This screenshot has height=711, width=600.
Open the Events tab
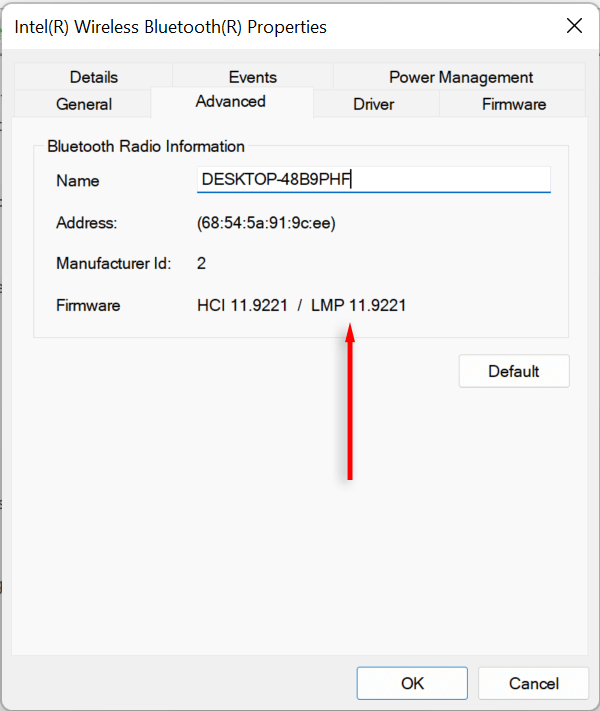click(x=252, y=77)
